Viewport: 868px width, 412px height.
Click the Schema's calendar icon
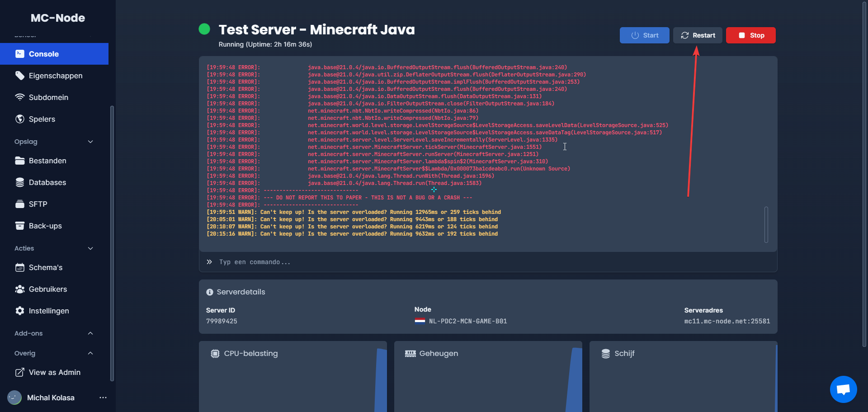(x=19, y=267)
